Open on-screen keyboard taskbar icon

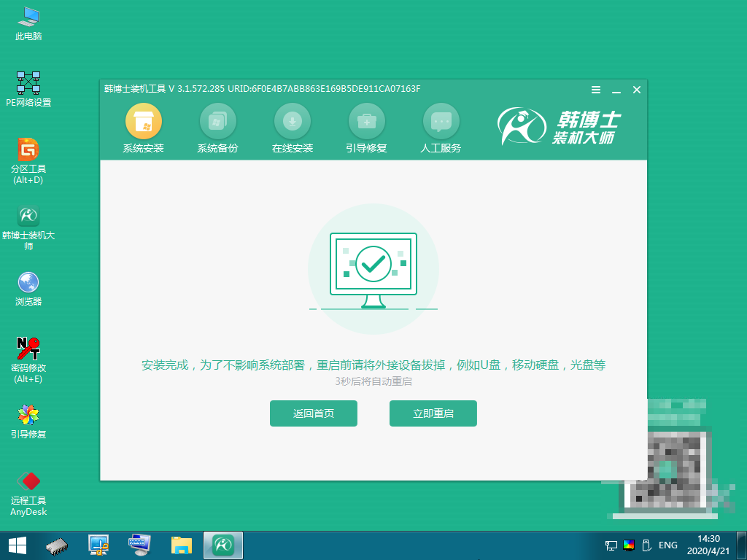tap(139, 545)
